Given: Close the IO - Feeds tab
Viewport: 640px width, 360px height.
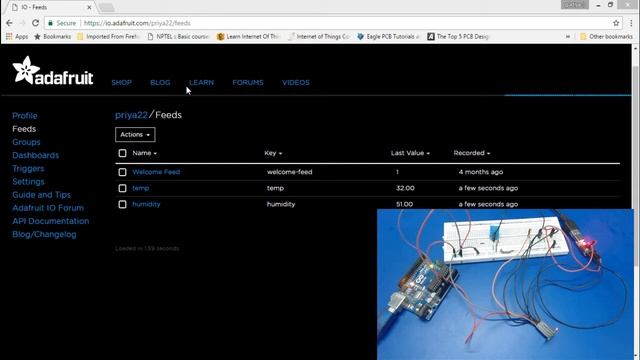Looking at the screenshot, I should (89, 7).
